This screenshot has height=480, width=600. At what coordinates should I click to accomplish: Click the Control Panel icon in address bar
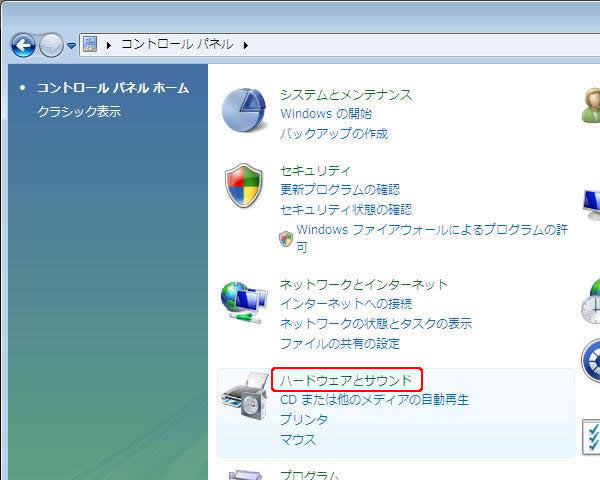point(90,44)
